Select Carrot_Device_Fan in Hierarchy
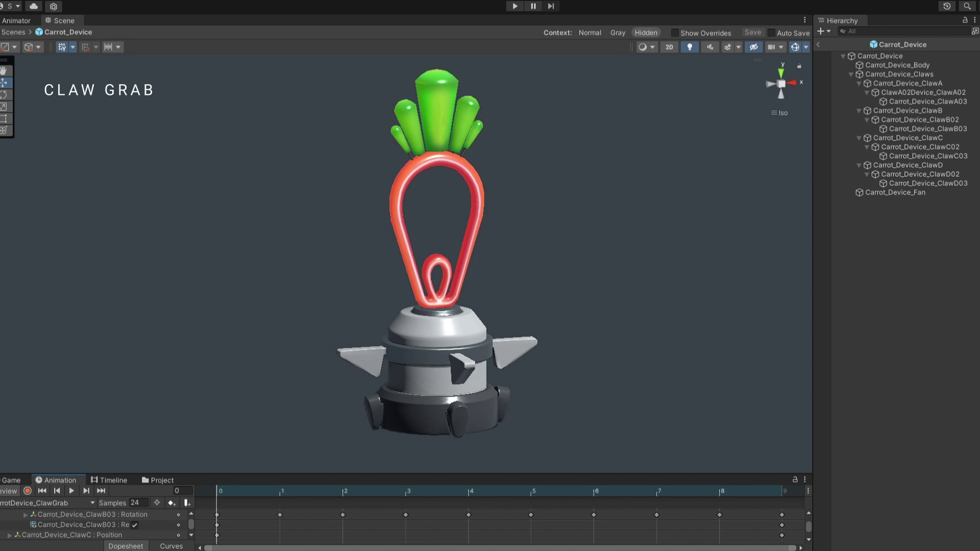The height and width of the screenshot is (551, 980). point(895,192)
